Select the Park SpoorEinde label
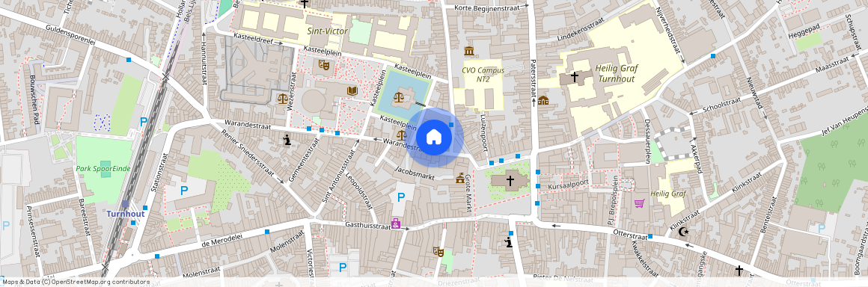 103,168
